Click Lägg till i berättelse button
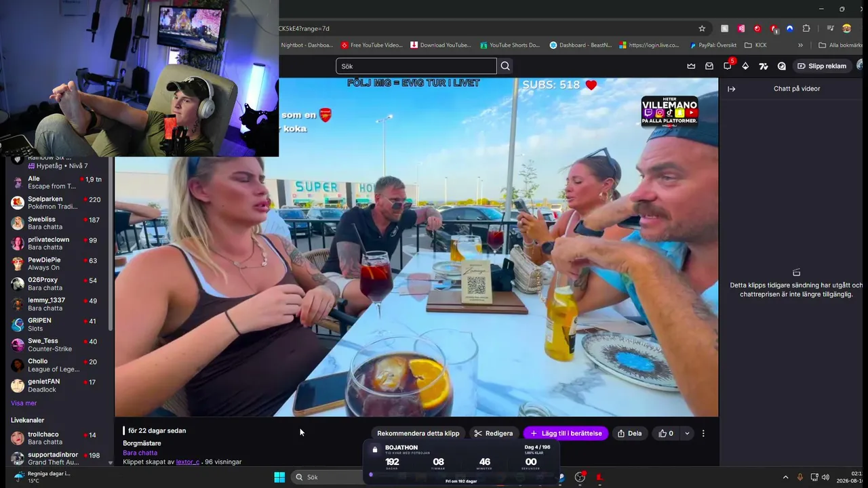The height and width of the screenshot is (488, 868). point(566,433)
